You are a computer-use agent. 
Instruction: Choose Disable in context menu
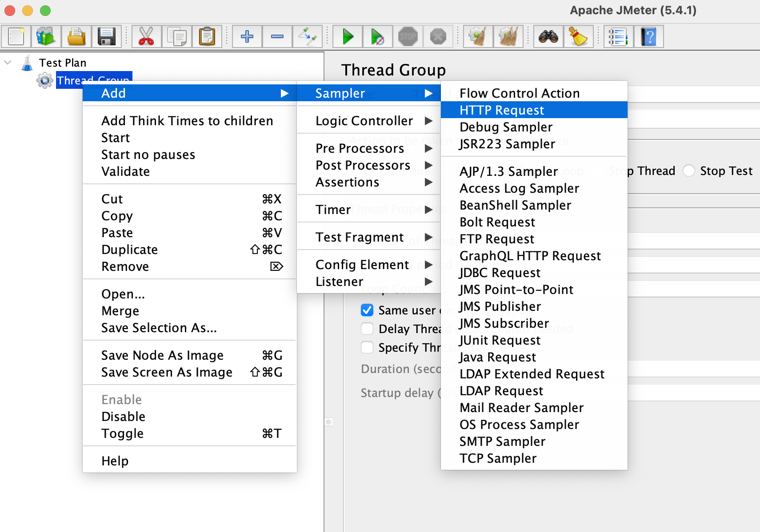(x=190, y=417)
